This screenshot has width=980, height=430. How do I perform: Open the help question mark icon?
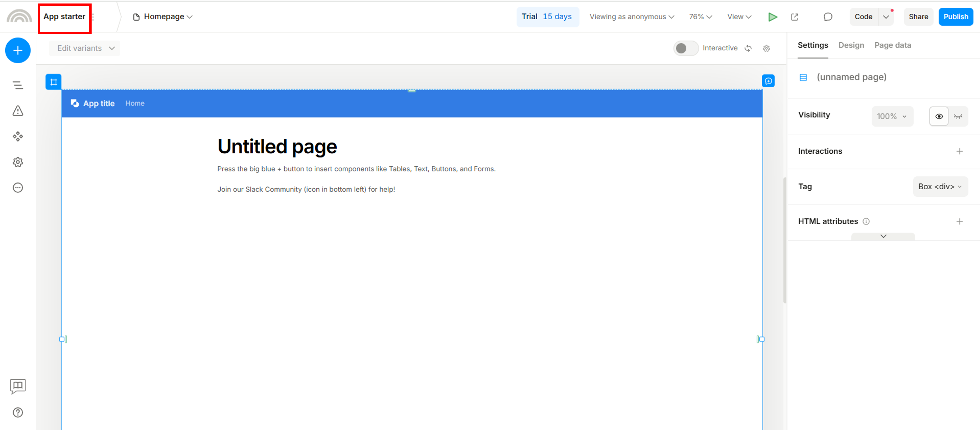[x=18, y=412]
